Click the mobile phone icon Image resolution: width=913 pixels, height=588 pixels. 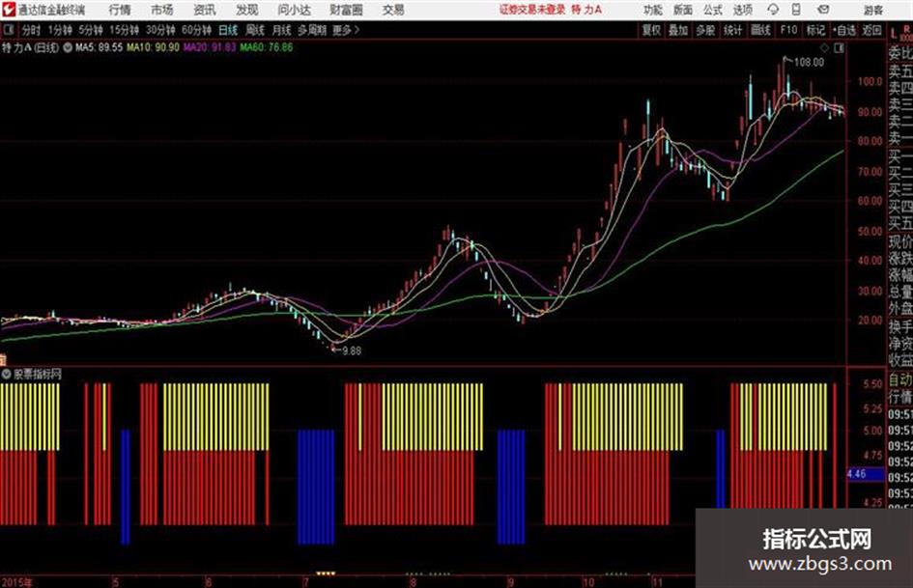coord(796,10)
